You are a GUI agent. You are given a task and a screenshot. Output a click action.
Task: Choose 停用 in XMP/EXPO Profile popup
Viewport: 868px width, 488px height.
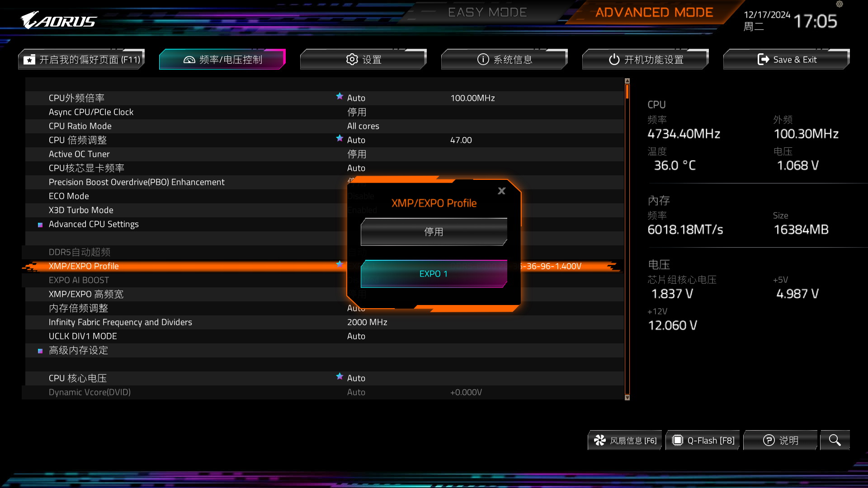[x=434, y=232]
